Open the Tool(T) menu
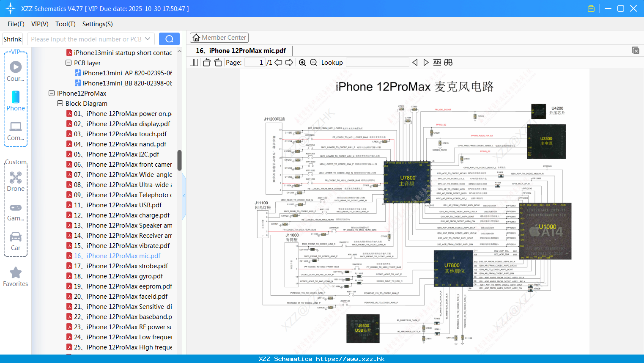The image size is (644, 363). click(x=66, y=24)
